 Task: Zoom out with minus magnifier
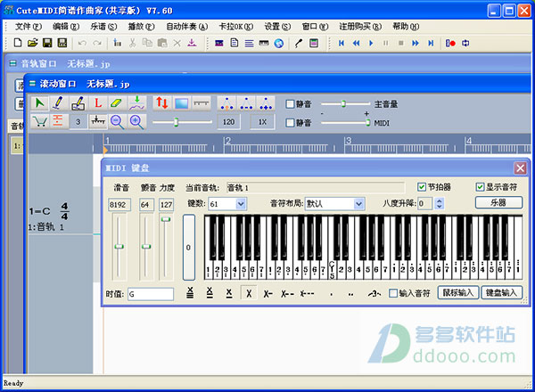[x=117, y=122]
